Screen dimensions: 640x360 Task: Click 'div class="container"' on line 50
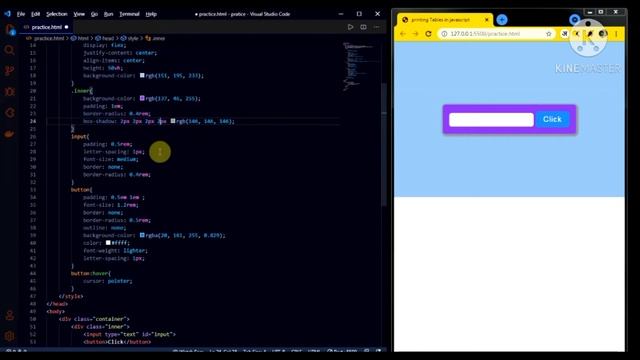pyautogui.click(x=94, y=319)
